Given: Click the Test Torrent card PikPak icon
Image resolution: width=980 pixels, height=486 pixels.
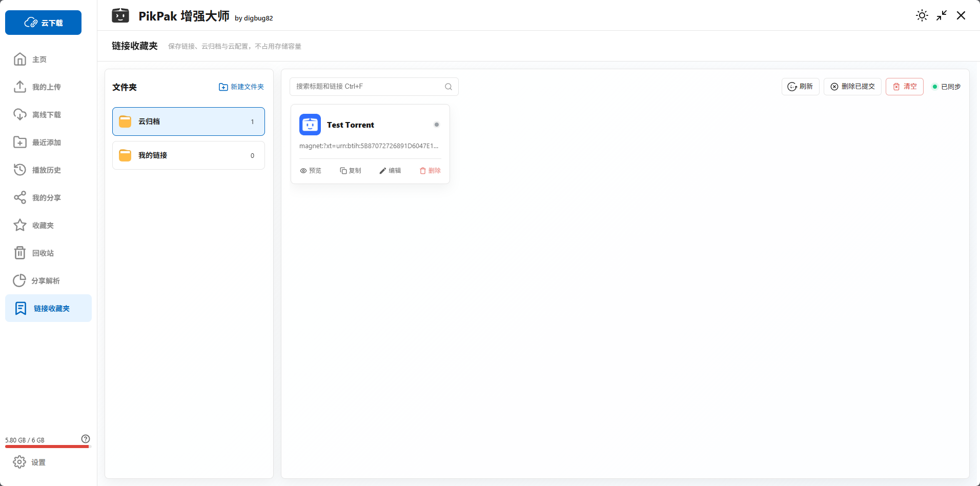Looking at the screenshot, I should pyautogui.click(x=310, y=125).
